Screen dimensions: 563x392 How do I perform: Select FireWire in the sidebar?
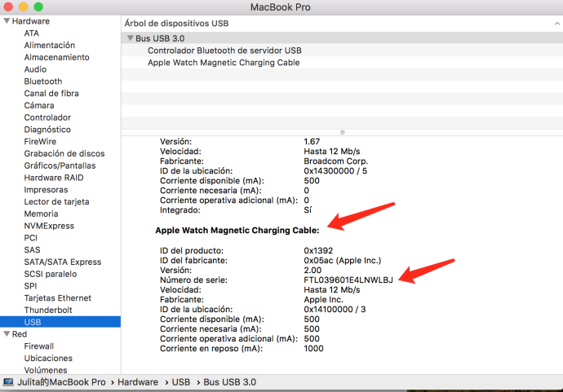(40, 141)
